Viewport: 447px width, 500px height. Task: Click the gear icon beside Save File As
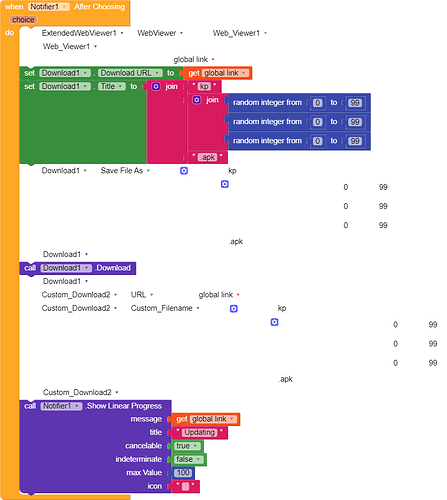[x=184, y=171]
